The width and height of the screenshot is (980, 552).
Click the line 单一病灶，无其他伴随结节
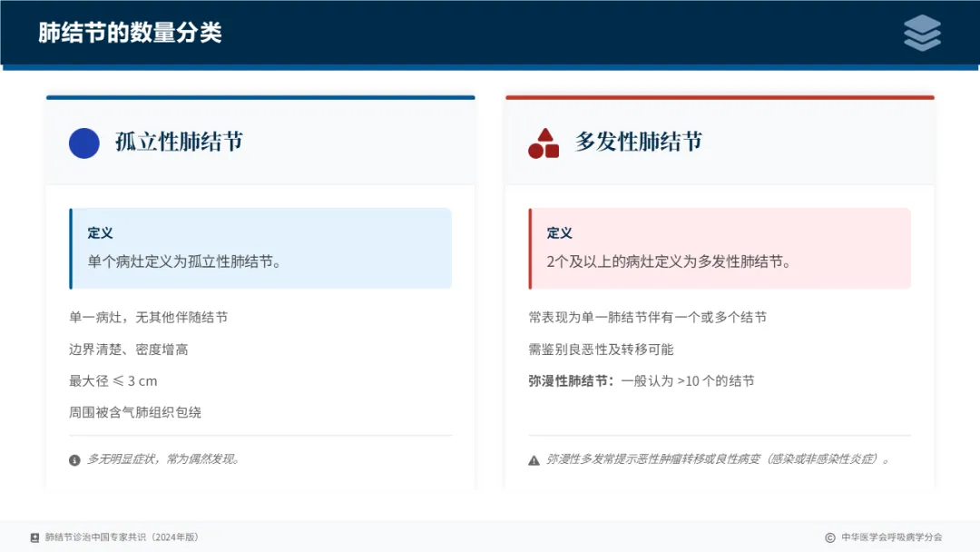click(x=148, y=318)
